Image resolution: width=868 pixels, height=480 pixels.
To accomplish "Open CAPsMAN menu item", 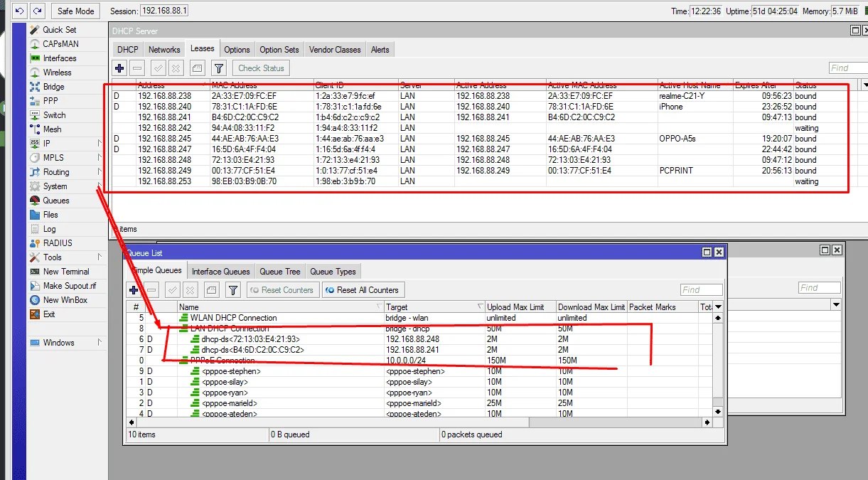I will (60, 44).
